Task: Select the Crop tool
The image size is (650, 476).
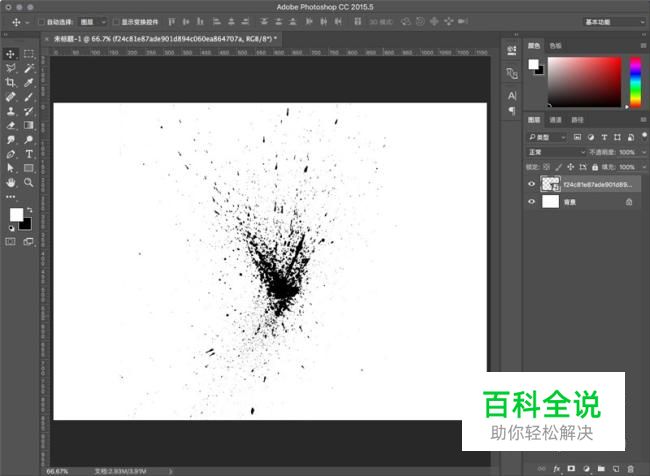Action: pos(10,83)
